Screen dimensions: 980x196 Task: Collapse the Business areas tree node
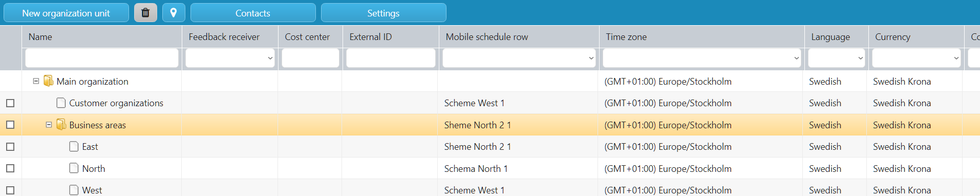tap(49, 125)
